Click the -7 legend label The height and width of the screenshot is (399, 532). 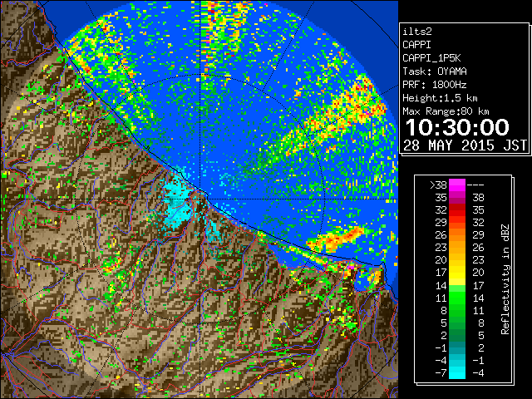pos(441,373)
